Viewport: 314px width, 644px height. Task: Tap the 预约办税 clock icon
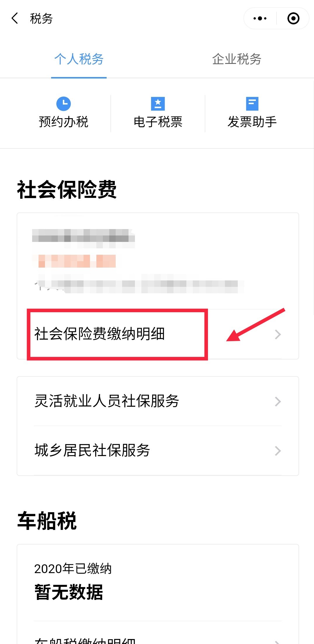pos(63,104)
